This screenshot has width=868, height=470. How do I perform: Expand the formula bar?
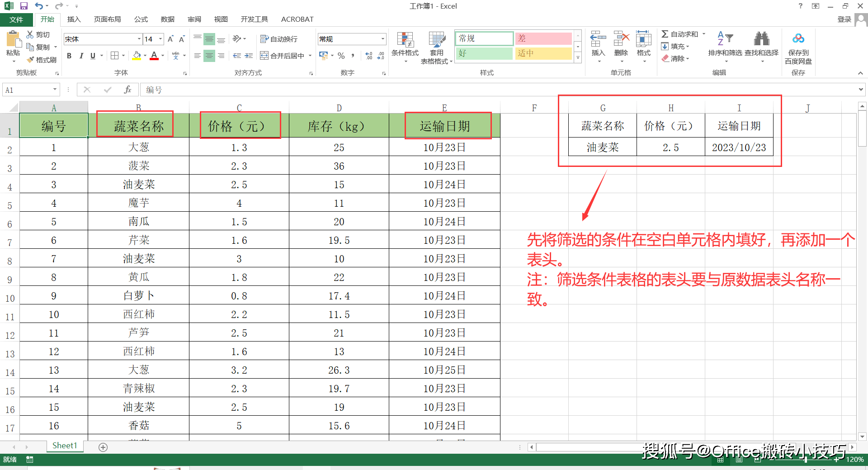coord(860,90)
